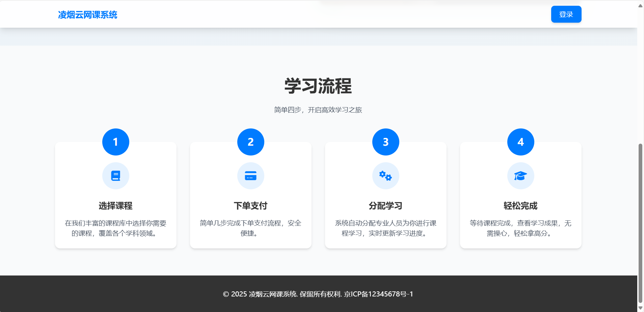Click the credit card icon for 下单支付
Viewport: 644px width, 312px height.
251,176
